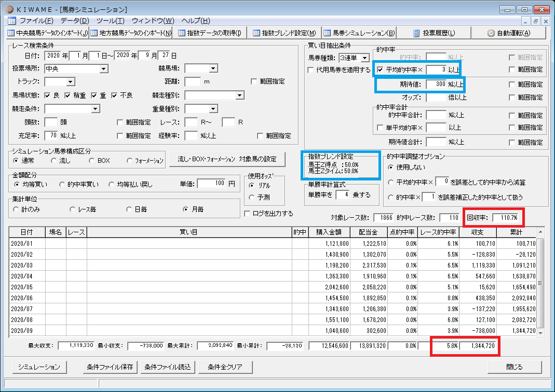Click the 回収率 field showing 110.7%

click(506, 218)
